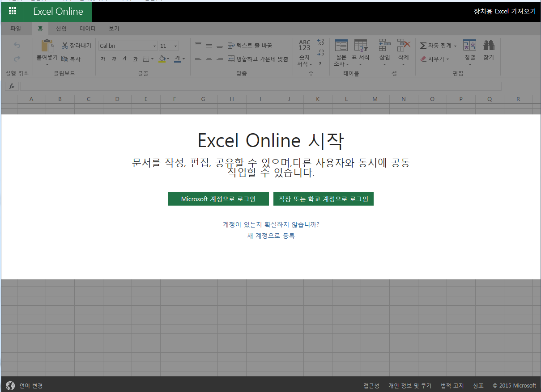Click Microsoft 계정으로 로그인 button
This screenshot has width=541, height=392.
tap(218, 199)
